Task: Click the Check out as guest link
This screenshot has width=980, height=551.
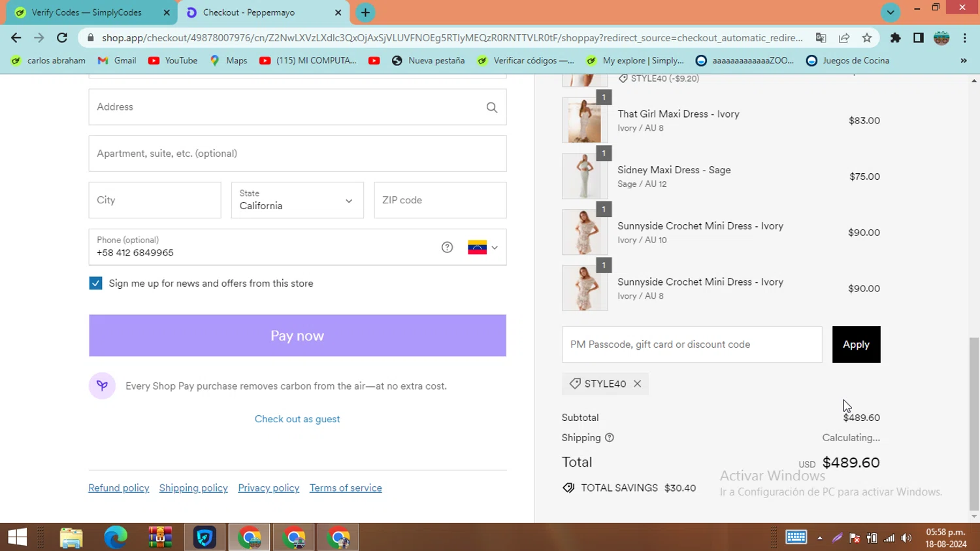Action: point(297,419)
